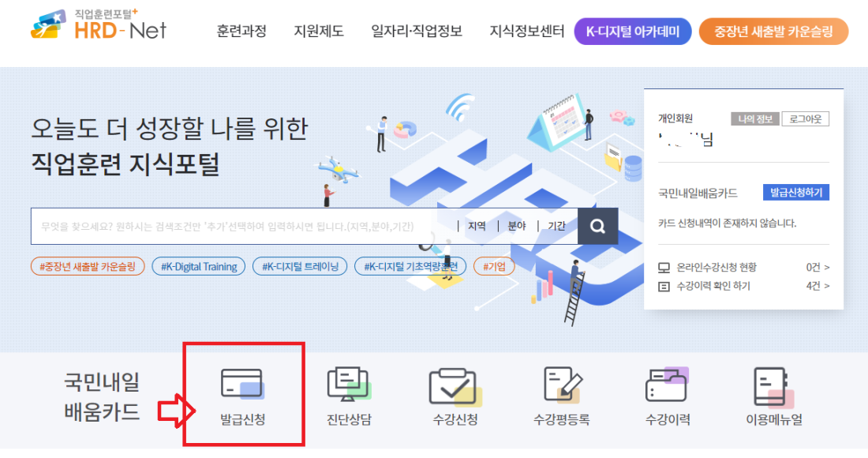
Task: Select the #K-Digital Training tag
Action: 199,266
